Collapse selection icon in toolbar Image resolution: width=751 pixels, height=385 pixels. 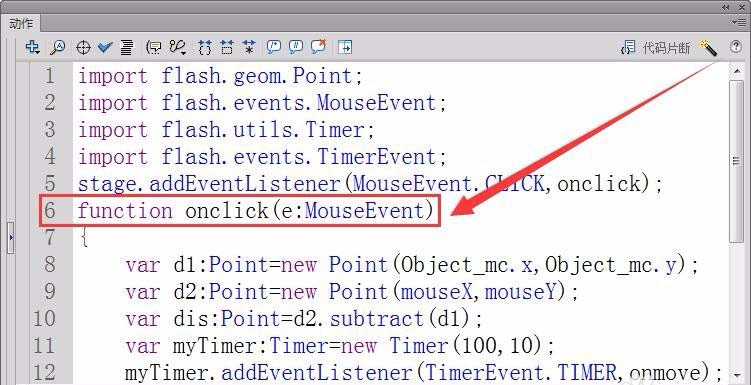coord(227,47)
